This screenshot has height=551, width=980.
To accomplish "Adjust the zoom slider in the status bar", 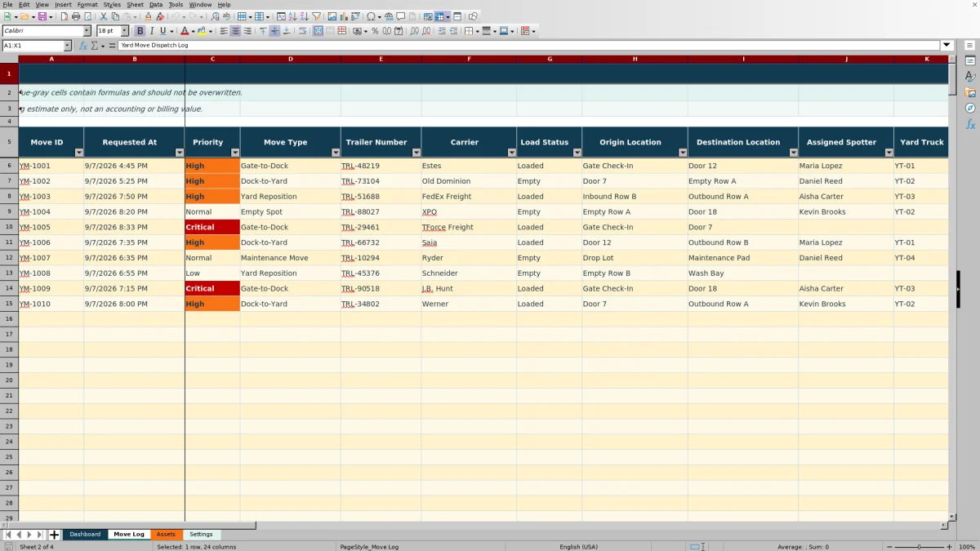I will pos(919,547).
